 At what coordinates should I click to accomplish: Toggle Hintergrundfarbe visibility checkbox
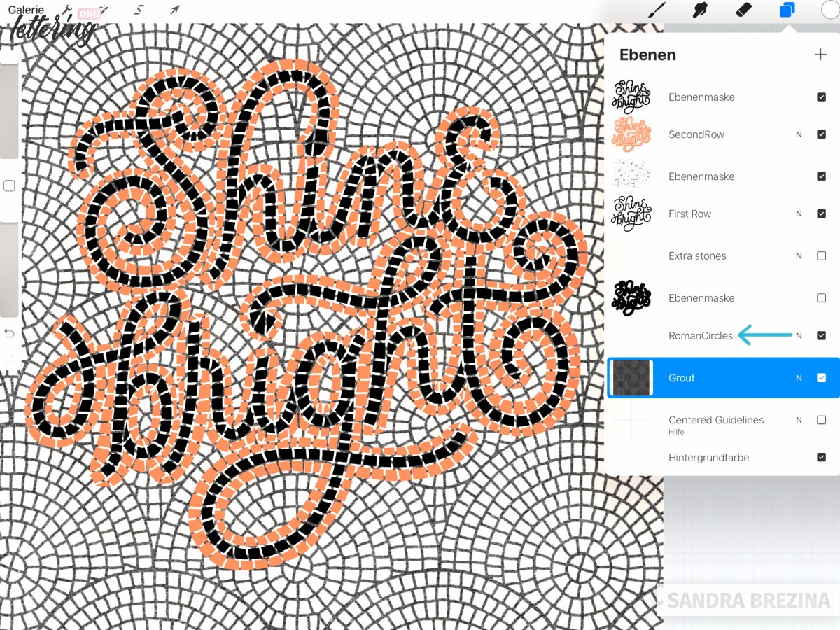822,457
